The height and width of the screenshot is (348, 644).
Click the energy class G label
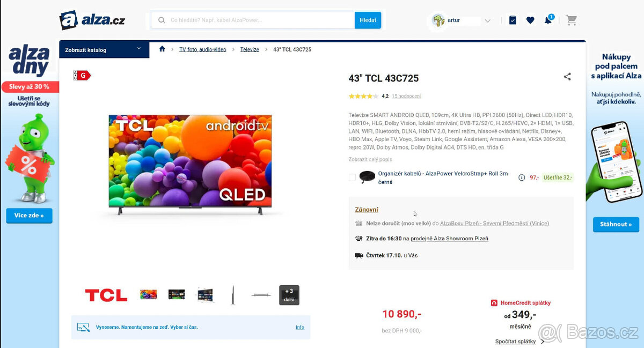click(82, 76)
